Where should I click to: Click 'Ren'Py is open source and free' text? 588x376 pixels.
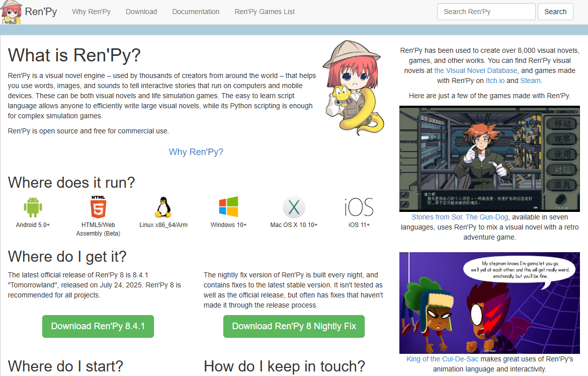tap(89, 131)
